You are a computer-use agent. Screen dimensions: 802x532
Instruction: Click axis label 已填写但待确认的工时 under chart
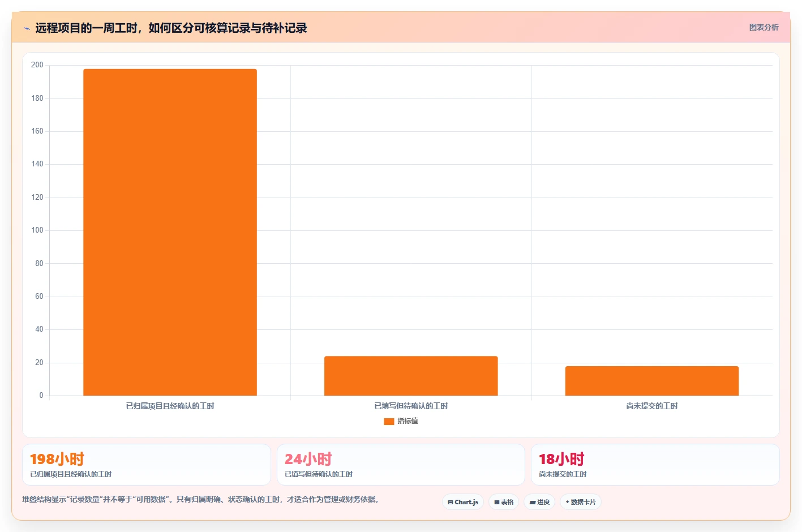coord(411,406)
